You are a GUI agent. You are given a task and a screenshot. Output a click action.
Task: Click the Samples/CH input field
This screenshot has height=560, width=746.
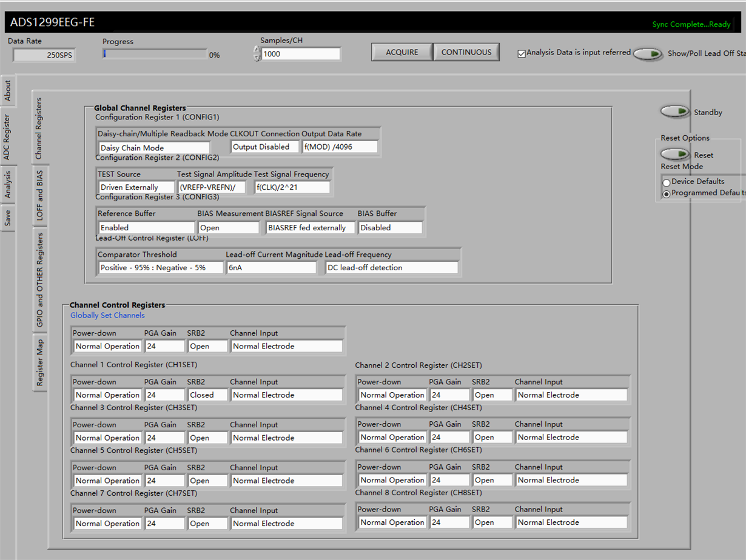tap(301, 54)
